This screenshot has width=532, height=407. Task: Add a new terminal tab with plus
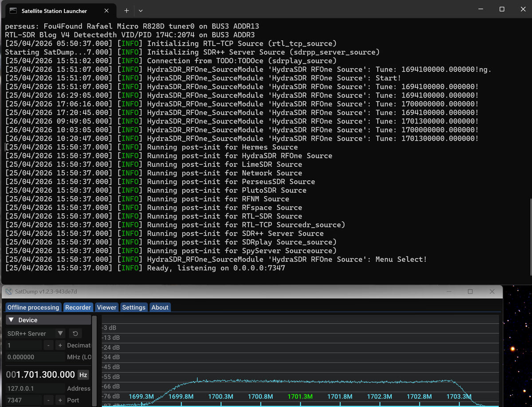pyautogui.click(x=126, y=10)
